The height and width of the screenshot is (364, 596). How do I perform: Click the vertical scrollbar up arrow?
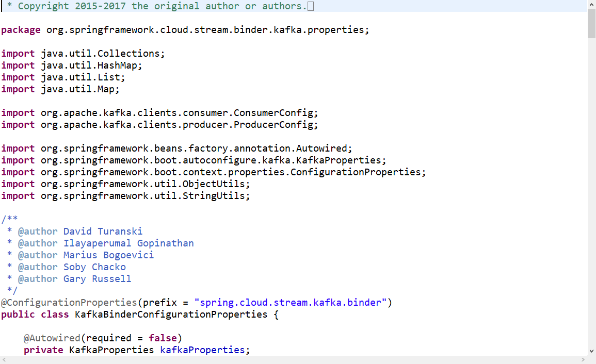592,4
